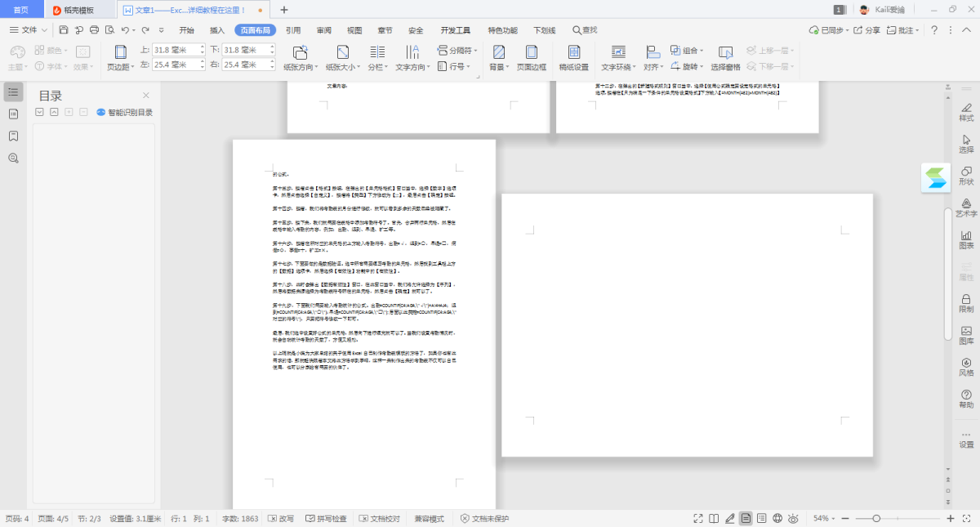The image size is (980, 527).
Task: Toggle the eye protection mode icon
Action: coord(795,519)
